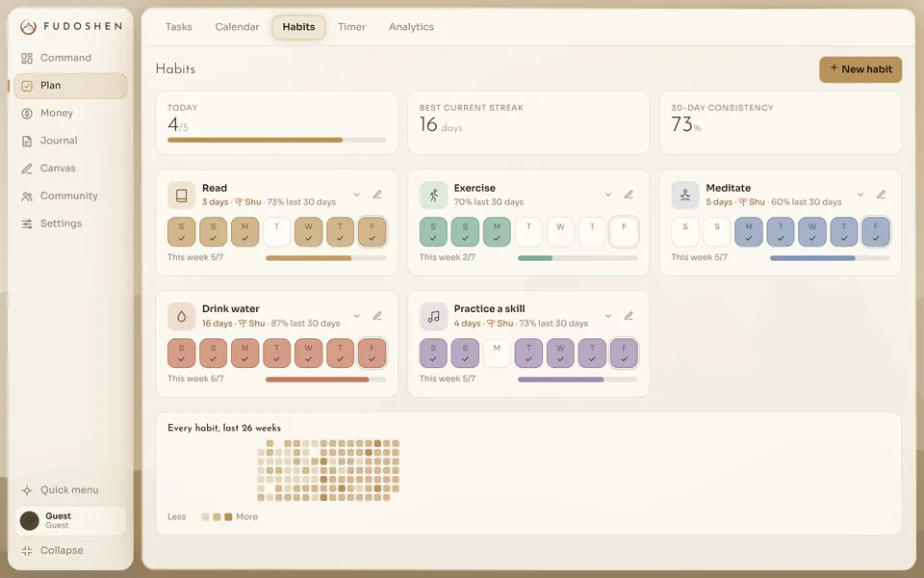Click the Best Current Streak card
The width and height of the screenshot is (924, 578).
528,122
